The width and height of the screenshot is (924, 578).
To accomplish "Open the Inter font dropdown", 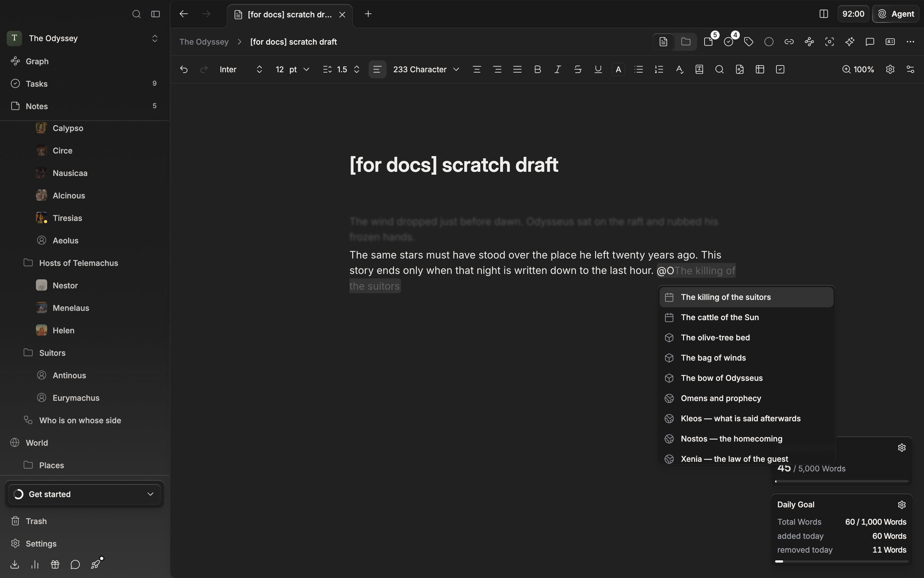I will pos(241,70).
